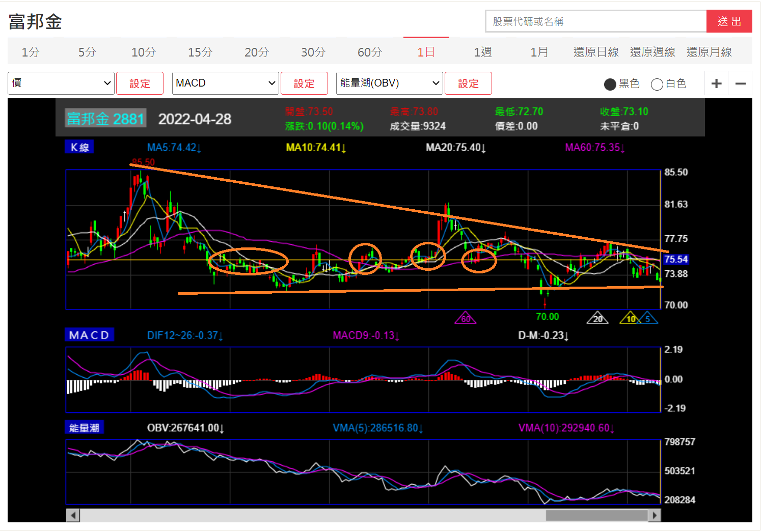This screenshot has width=762, height=532.
Task: Open the 還原日線 tab
Action: [x=596, y=52]
